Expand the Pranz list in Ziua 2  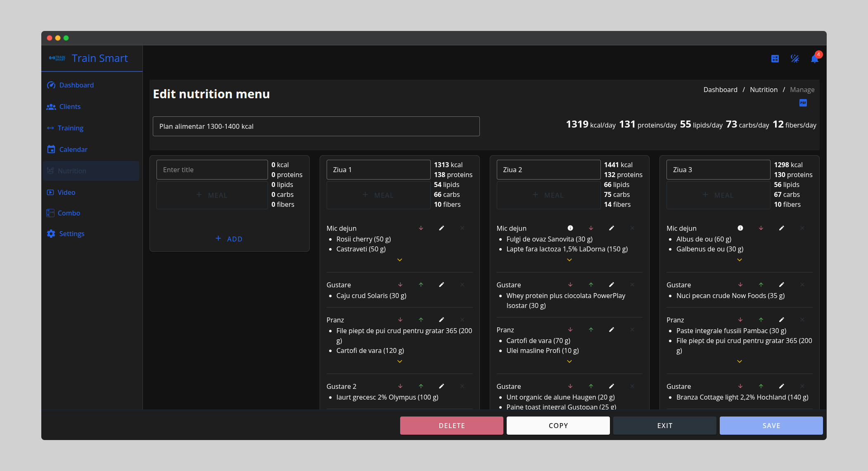(x=569, y=361)
